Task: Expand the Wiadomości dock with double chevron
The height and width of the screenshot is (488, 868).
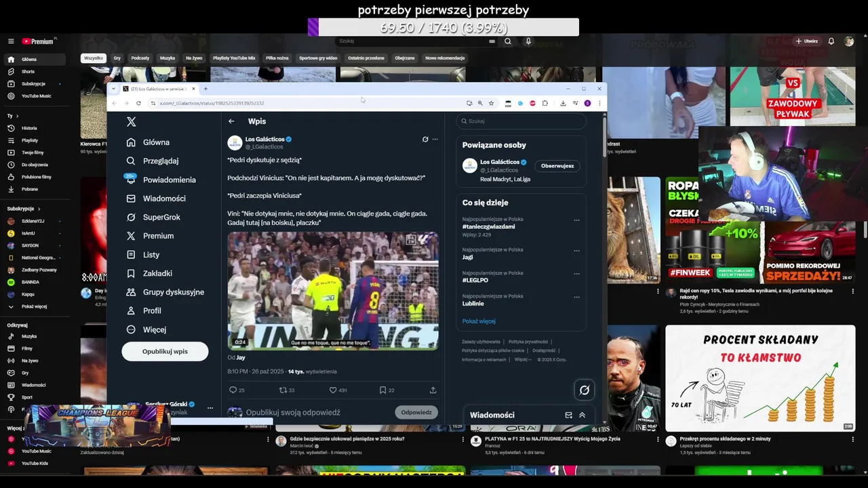Action: 582,415
